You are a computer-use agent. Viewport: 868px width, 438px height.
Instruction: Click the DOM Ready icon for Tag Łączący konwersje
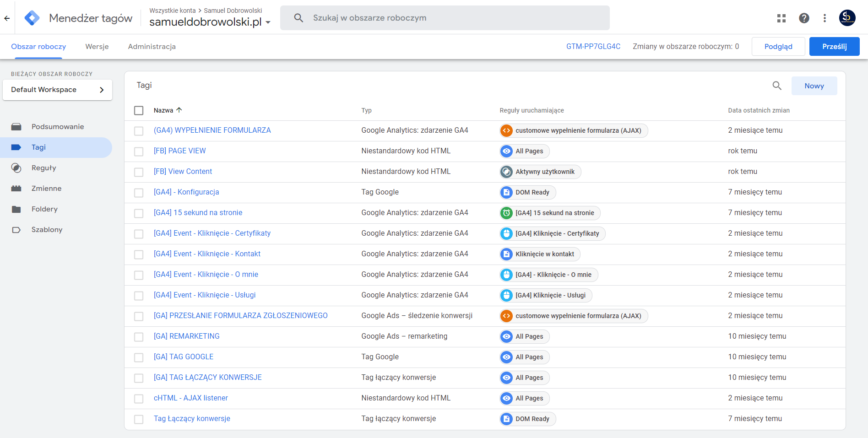coord(506,419)
